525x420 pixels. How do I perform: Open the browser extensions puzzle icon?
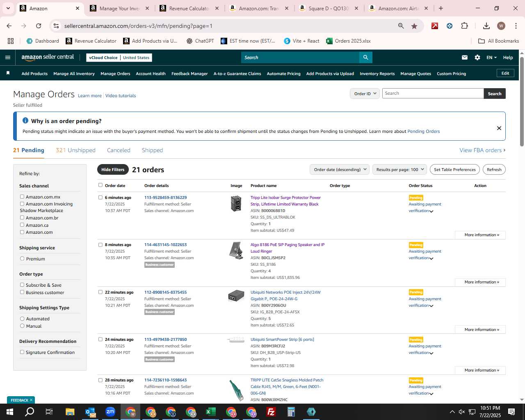[464, 26]
